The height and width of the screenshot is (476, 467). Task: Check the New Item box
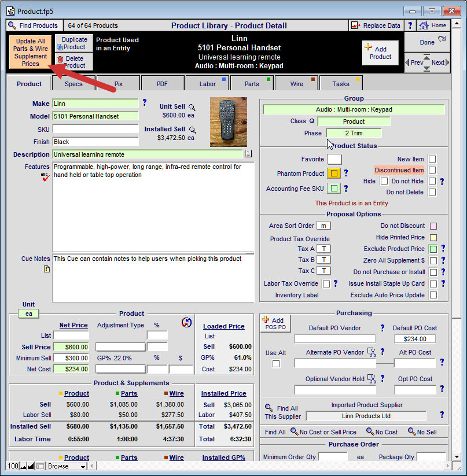[432, 159]
